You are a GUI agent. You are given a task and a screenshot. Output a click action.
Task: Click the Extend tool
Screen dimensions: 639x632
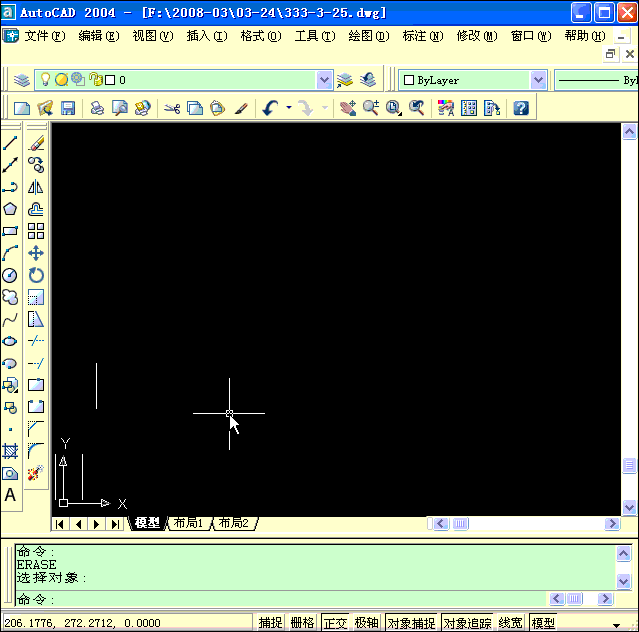pyautogui.click(x=36, y=363)
